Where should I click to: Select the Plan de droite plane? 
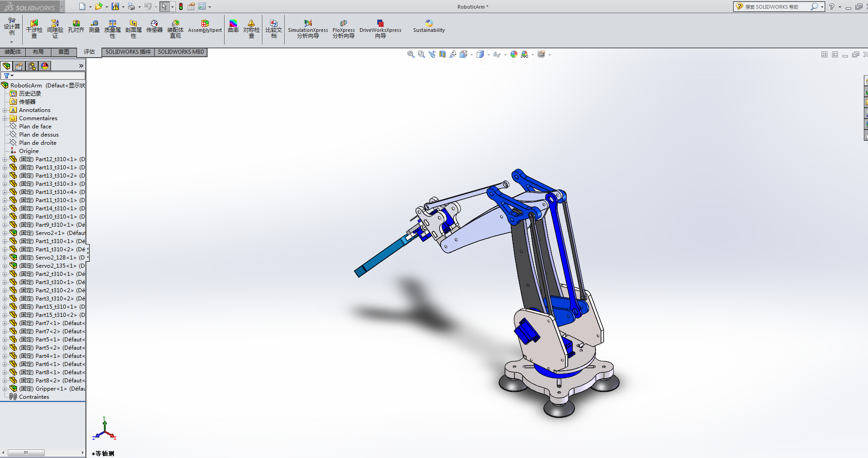38,143
